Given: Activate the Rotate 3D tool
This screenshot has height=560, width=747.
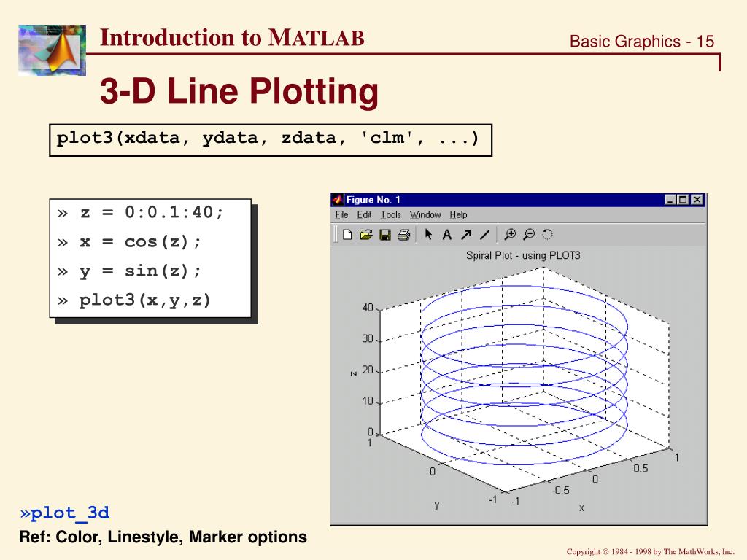Looking at the screenshot, I should point(547,235).
